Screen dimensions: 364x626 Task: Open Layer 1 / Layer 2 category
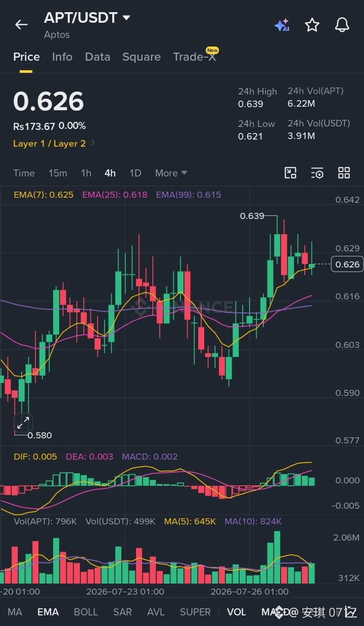pos(54,144)
